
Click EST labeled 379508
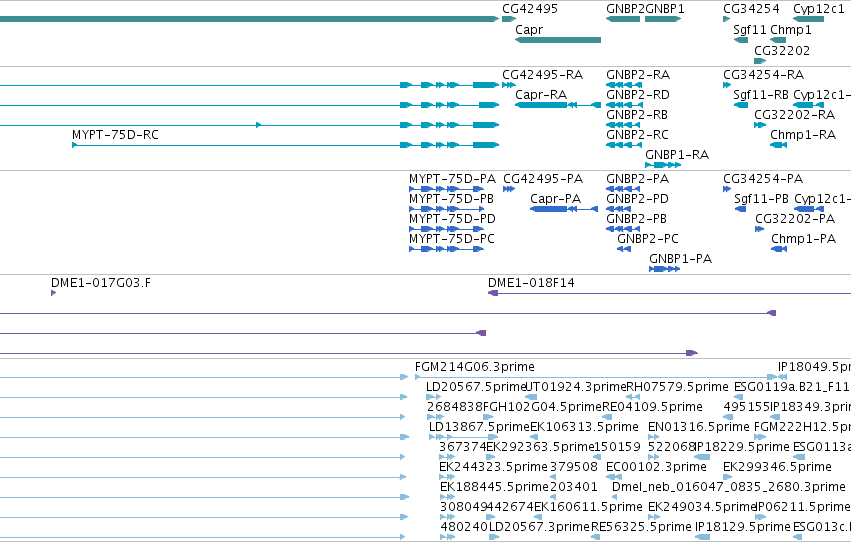point(574,467)
